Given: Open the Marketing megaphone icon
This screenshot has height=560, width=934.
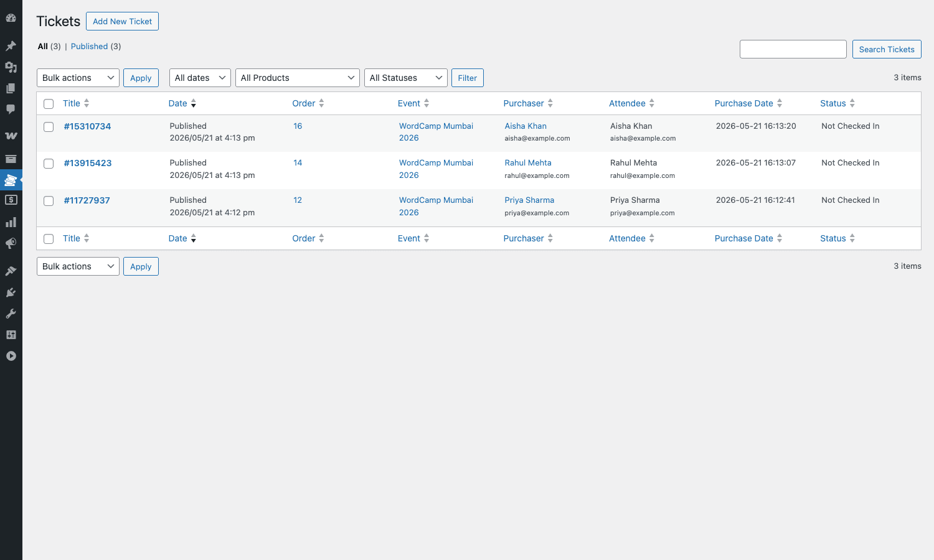Looking at the screenshot, I should [11, 243].
